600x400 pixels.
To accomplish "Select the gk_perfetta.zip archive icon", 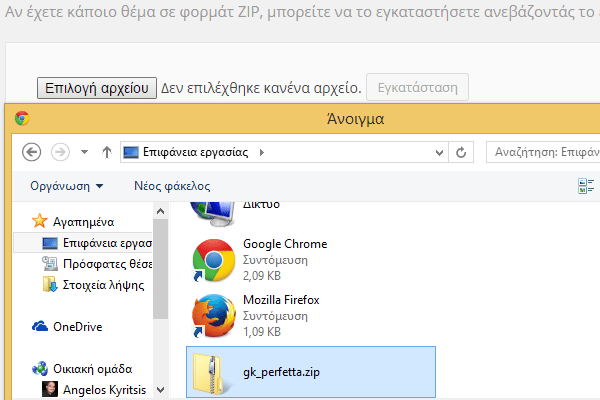I will [x=210, y=374].
